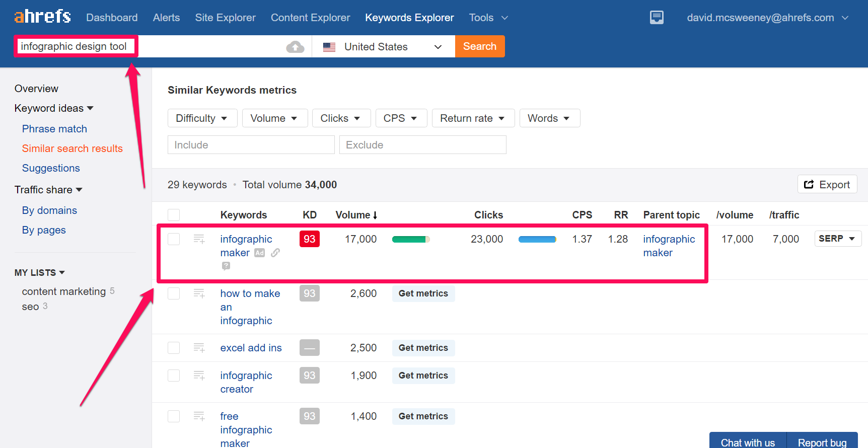Check the excel add ins row checkbox
Viewport: 868px width, 448px height.
[x=174, y=348]
